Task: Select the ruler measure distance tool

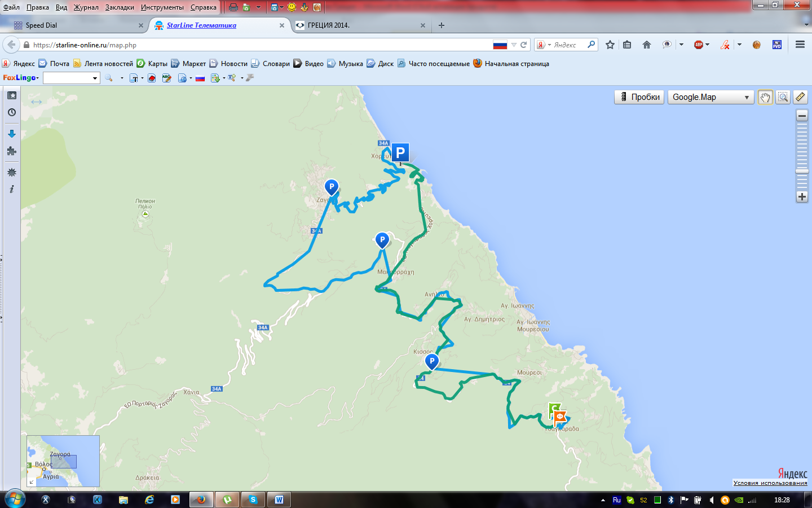Action: [x=800, y=97]
